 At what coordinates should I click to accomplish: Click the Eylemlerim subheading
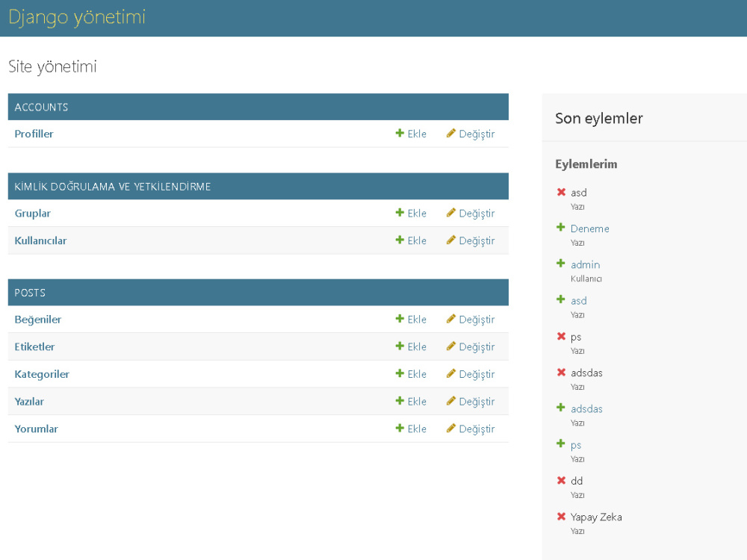(586, 164)
